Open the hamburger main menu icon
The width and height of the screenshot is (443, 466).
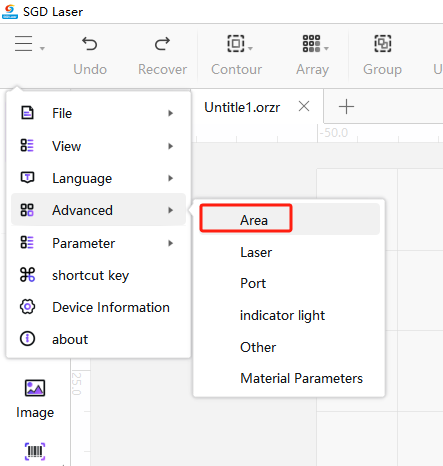pyautogui.click(x=24, y=44)
